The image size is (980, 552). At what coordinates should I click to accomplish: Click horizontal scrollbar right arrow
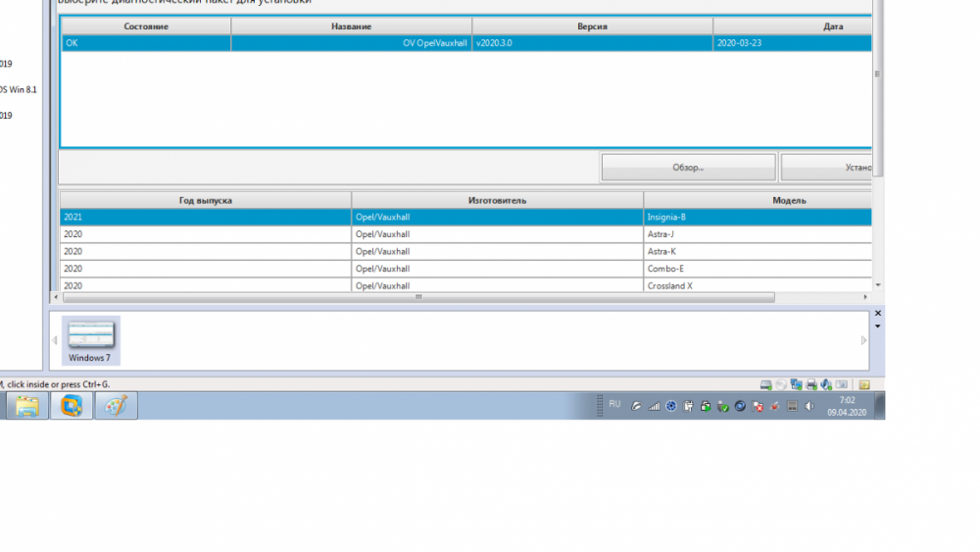click(865, 297)
